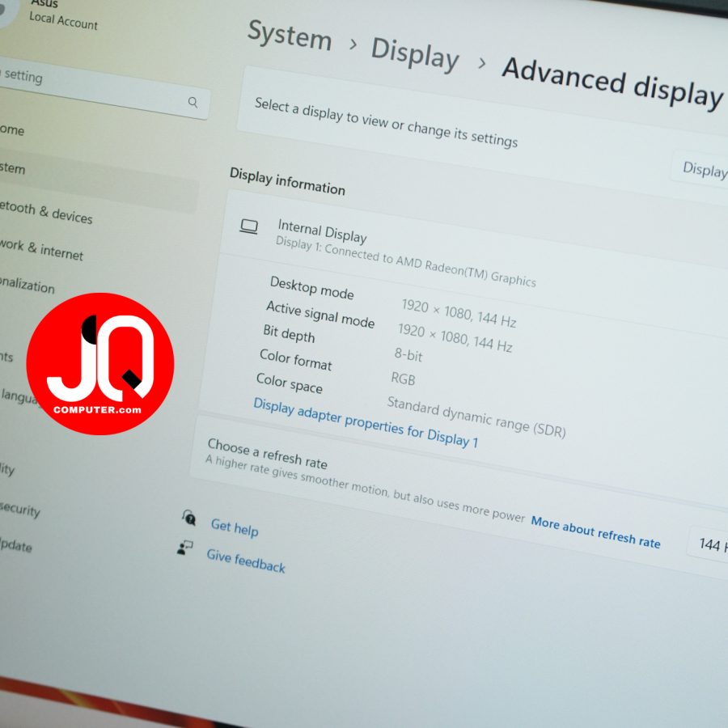Open the 144 Hz refresh rate dropdown
The height and width of the screenshot is (728, 728).
coord(708,544)
